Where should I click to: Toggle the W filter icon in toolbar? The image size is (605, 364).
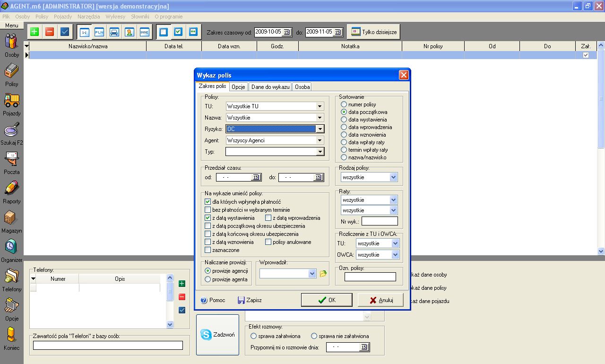[85, 32]
